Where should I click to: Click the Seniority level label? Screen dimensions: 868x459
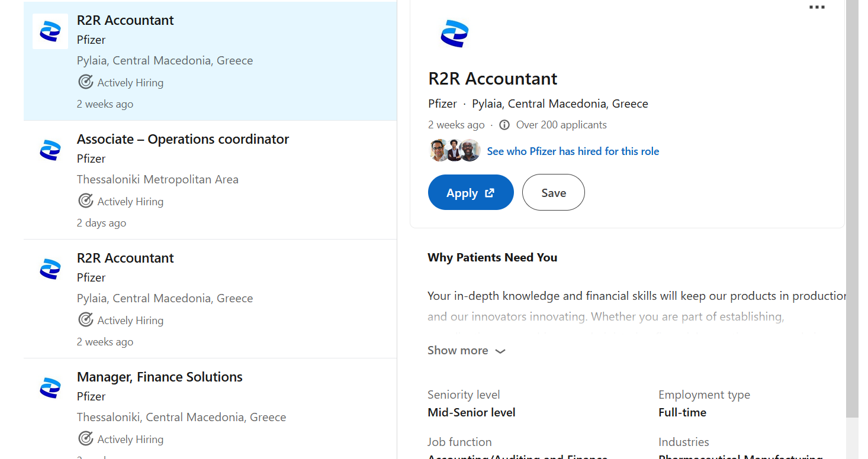tap(464, 395)
